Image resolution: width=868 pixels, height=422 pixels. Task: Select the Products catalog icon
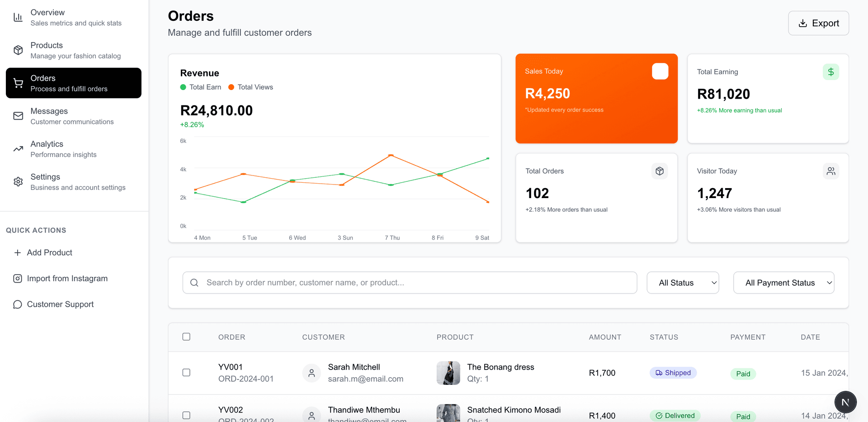point(18,50)
